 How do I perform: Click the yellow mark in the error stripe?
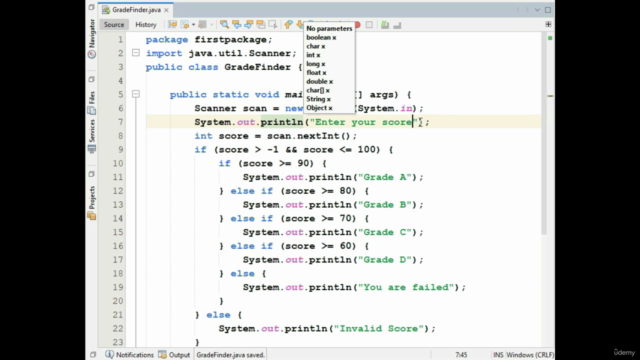[550, 96]
